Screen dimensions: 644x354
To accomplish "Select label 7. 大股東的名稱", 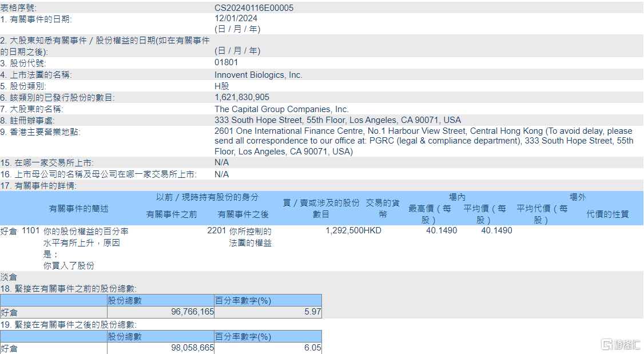I will [x=32, y=109].
